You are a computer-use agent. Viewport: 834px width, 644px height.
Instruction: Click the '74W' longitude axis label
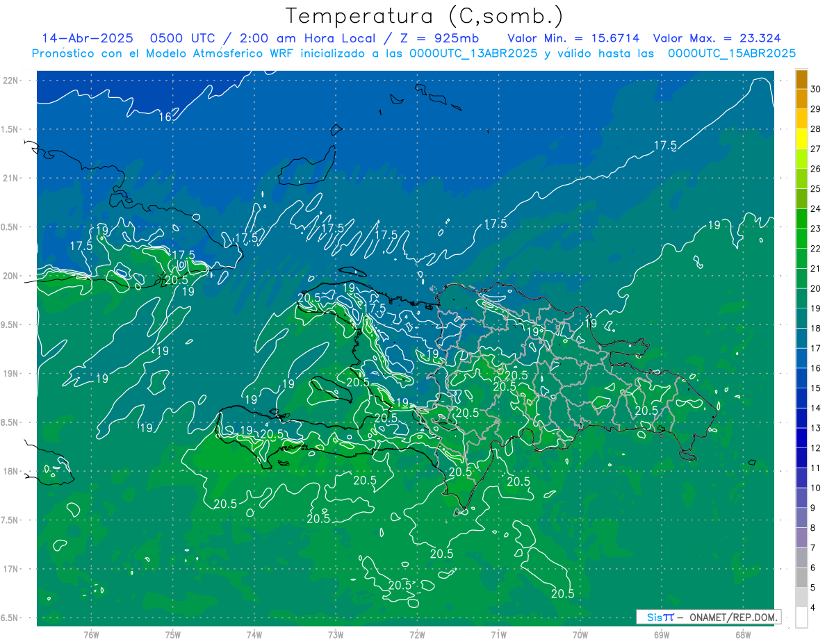pos(254,634)
